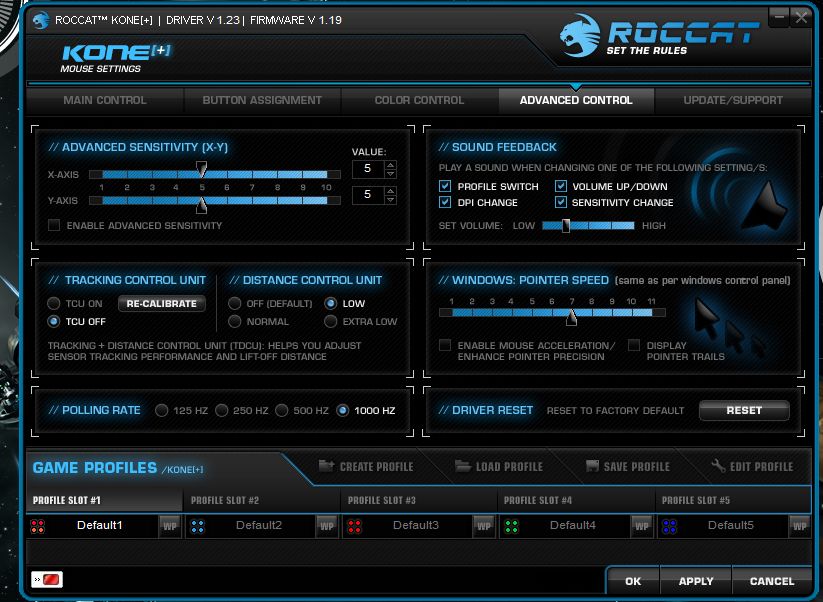The image size is (823, 602).
Task: Click Y-axis sensitivity slider handle
Action: [202, 205]
